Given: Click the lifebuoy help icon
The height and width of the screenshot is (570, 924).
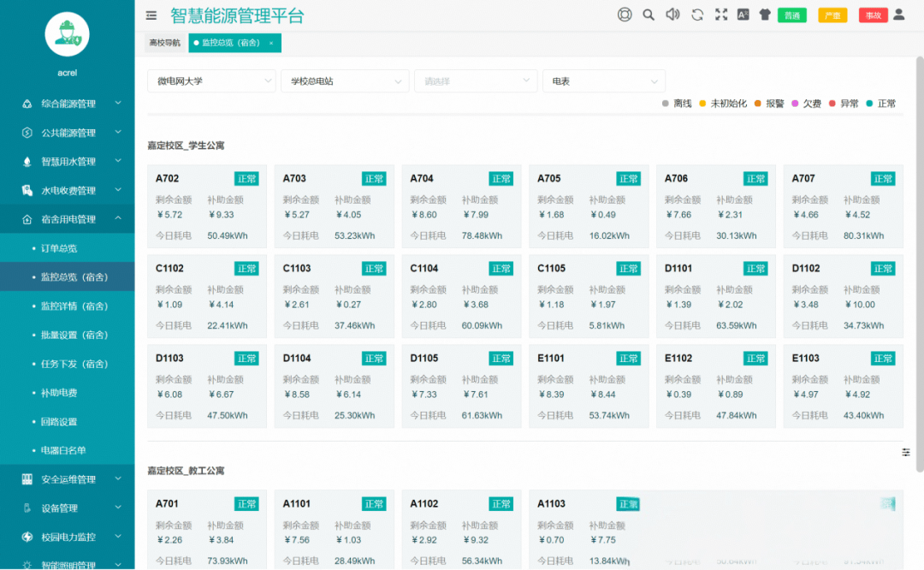Looking at the screenshot, I should pos(625,15).
